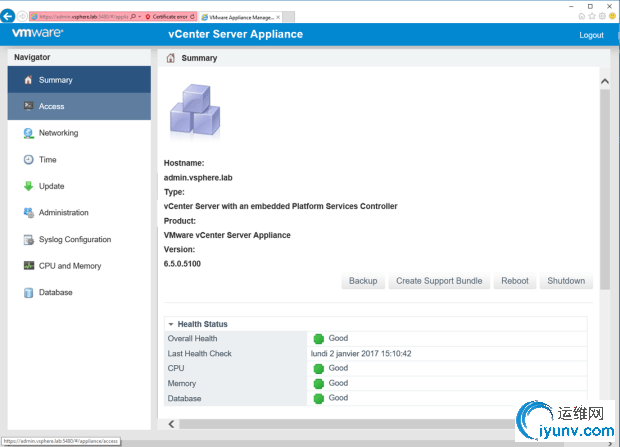The image size is (620, 447).
Task: Click the browser address bar
Action: pos(83,17)
